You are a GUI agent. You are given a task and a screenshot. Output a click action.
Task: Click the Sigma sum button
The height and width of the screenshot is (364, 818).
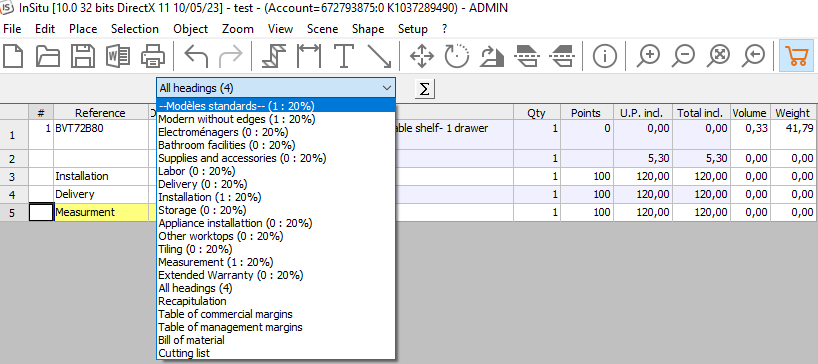pyautogui.click(x=425, y=89)
